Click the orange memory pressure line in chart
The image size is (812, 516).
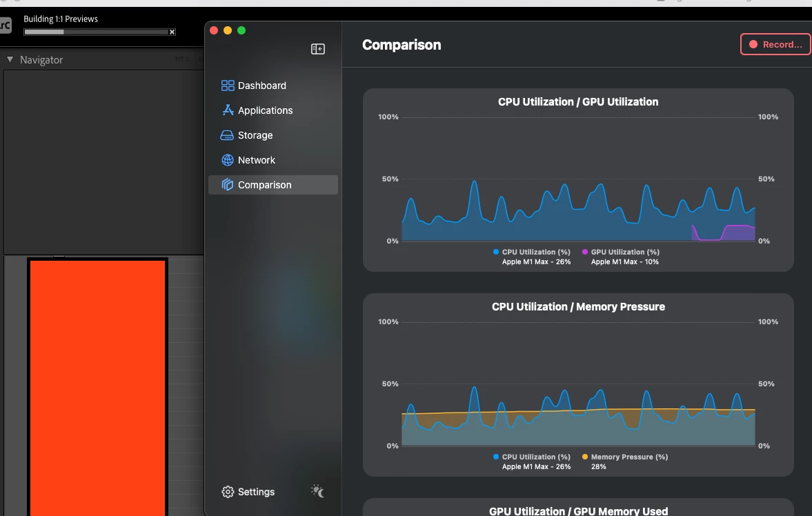point(578,411)
